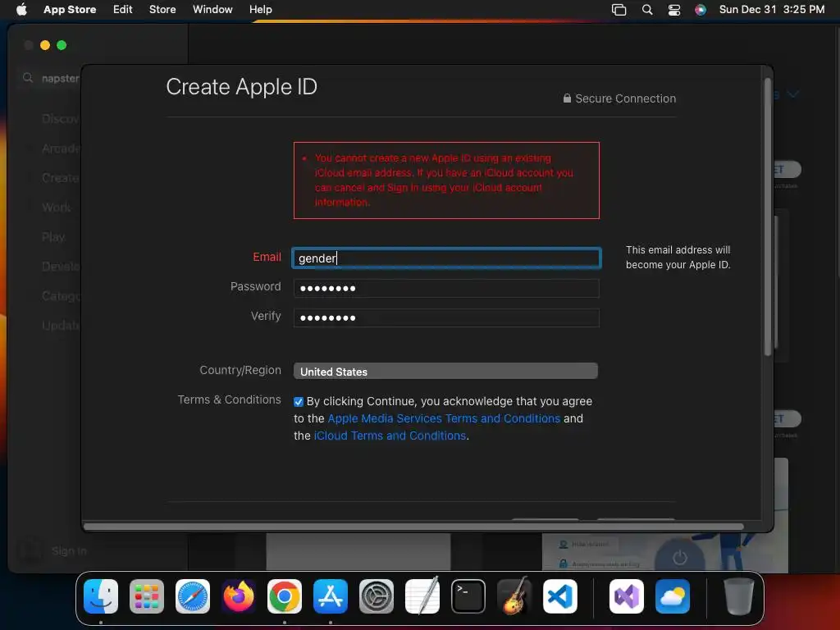Image resolution: width=840 pixels, height=630 pixels.
Task: Open Safari from the Dock
Action: click(x=193, y=596)
